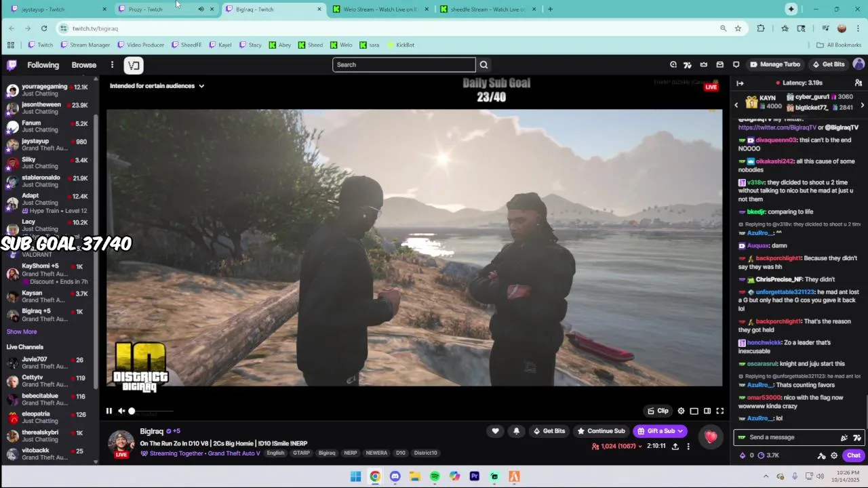868x488 pixels.
Task: Open Juvie707 live channel
Action: click(x=47, y=363)
